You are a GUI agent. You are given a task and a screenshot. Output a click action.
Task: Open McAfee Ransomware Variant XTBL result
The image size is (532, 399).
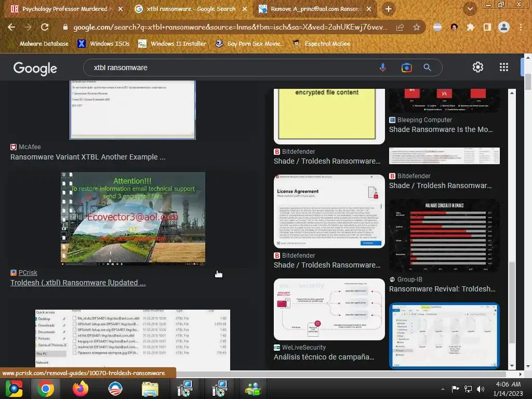(x=88, y=157)
